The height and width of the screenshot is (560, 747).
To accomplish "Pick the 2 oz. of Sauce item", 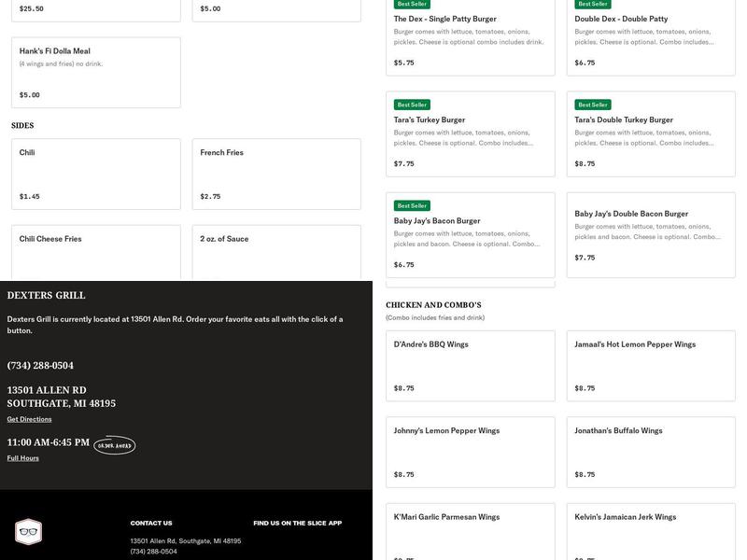I will tap(276, 251).
